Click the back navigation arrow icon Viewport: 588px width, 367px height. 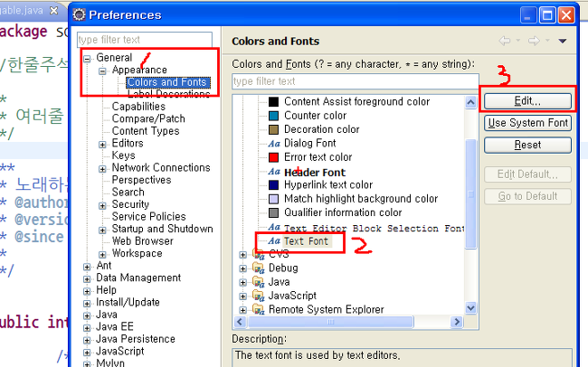pyautogui.click(x=505, y=41)
